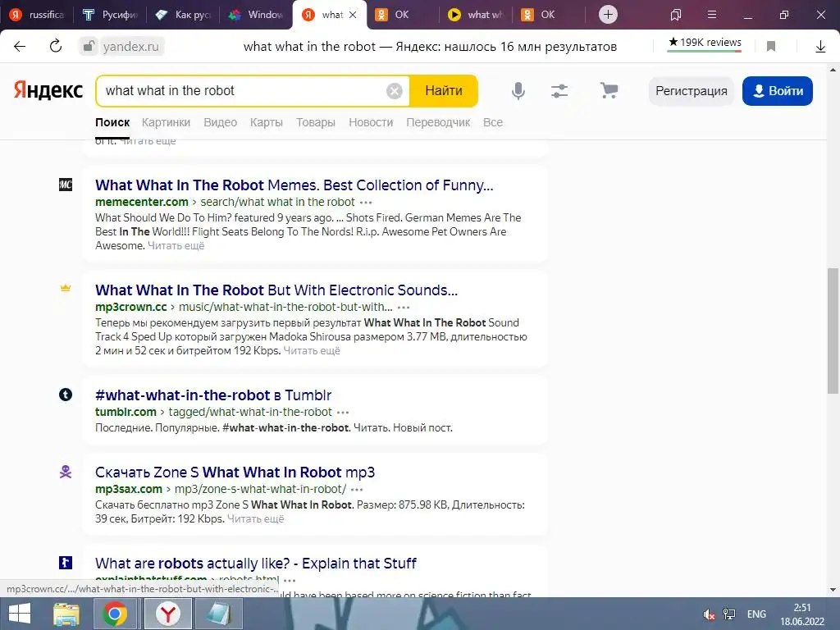Bookmark this page with the bookmark icon
Viewport: 840px width, 630px height.
(x=771, y=47)
